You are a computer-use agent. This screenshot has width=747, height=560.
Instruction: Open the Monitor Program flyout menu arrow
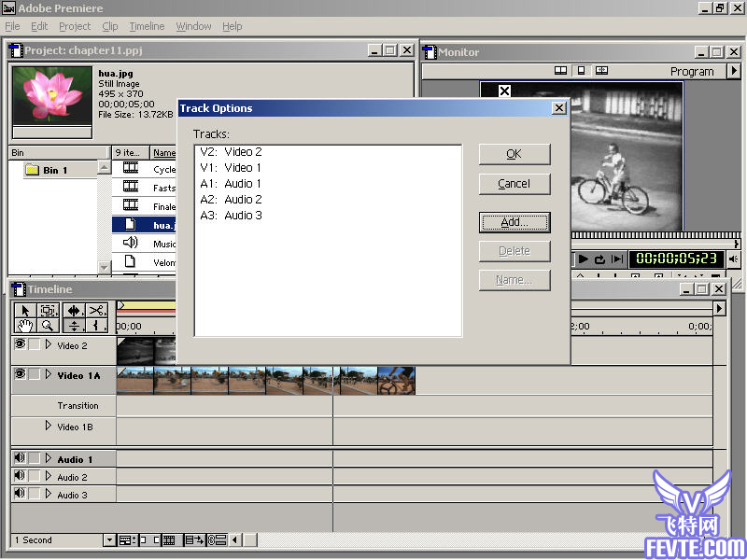point(734,71)
